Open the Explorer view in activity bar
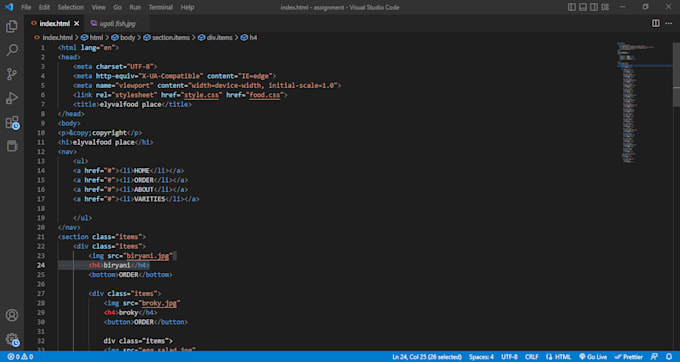 click(x=12, y=26)
